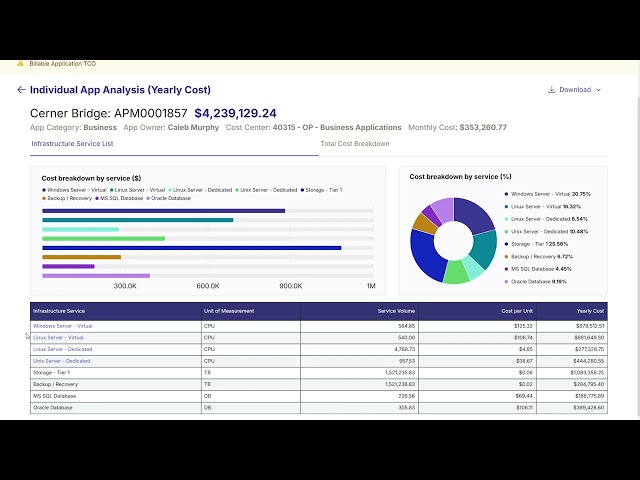Screen dimensions: 640x480
Task: Toggle MS SQL Database in bar chart legend
Action: coord(119,198)
